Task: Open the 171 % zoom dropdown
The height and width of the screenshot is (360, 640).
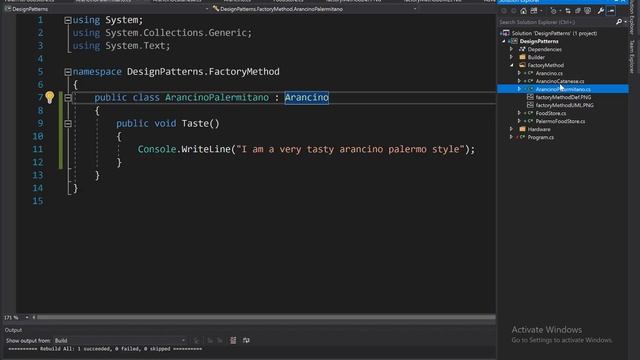Action: (27, 317)
